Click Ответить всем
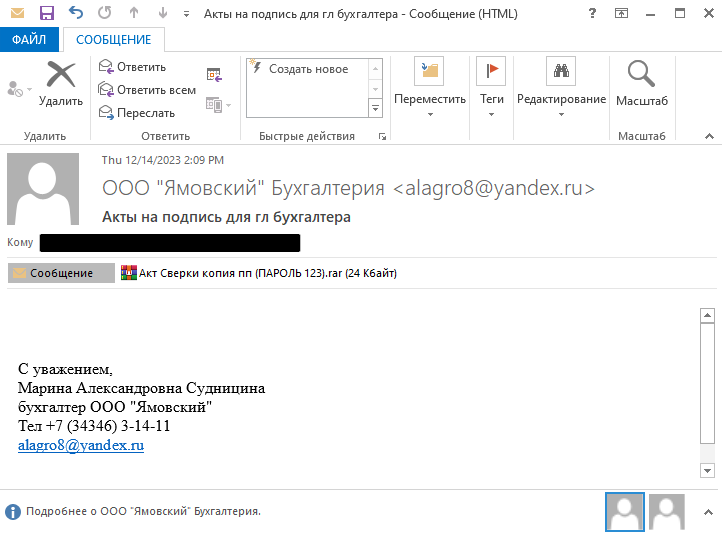Viewport: 722px width, 534px height. coord(147,90)
